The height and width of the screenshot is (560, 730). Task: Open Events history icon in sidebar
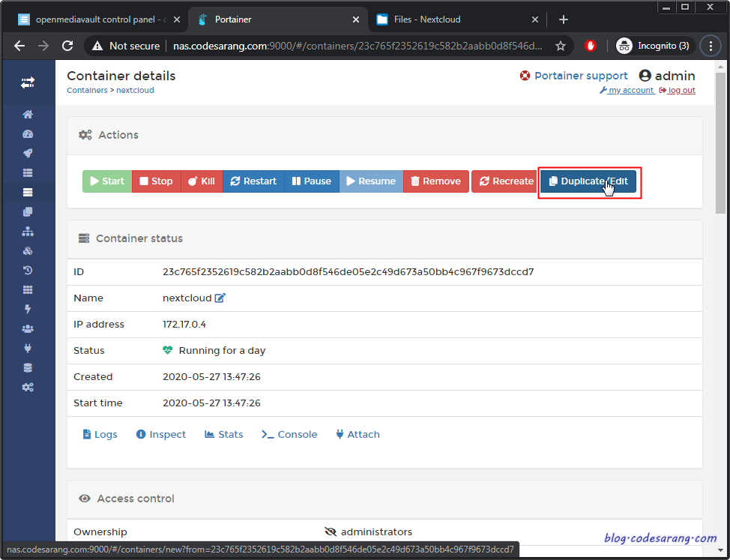[28, 271]
